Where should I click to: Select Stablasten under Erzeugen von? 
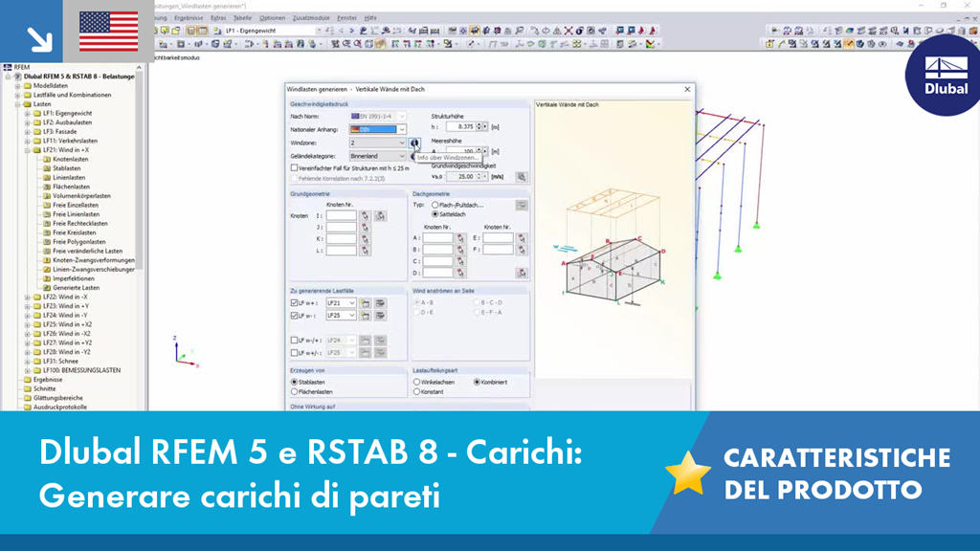[295, 382]
